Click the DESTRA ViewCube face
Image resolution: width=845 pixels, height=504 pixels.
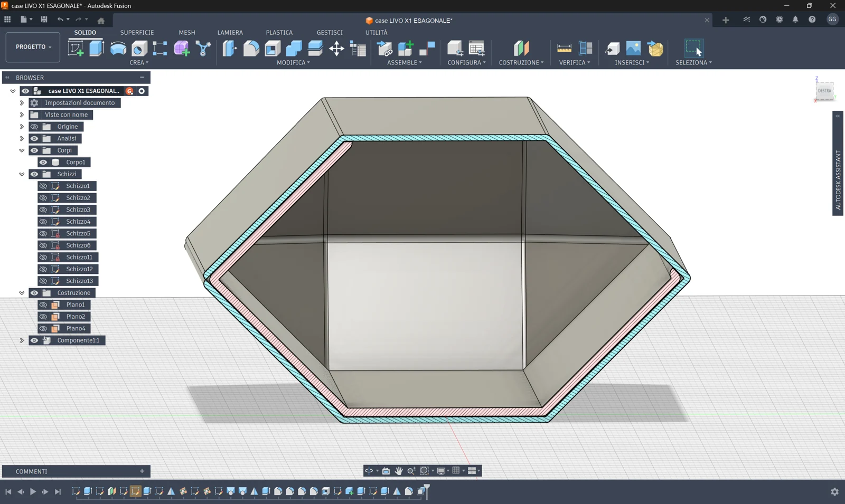point(824,91)
